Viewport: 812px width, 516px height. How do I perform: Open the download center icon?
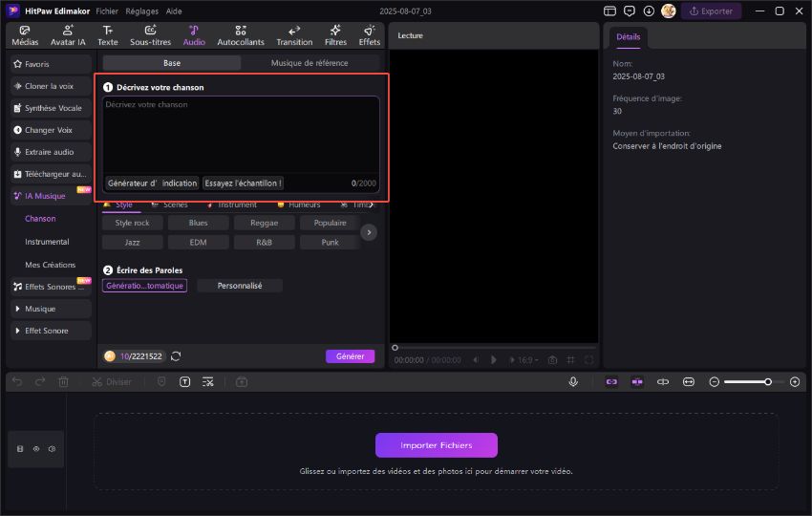(649, 11)
